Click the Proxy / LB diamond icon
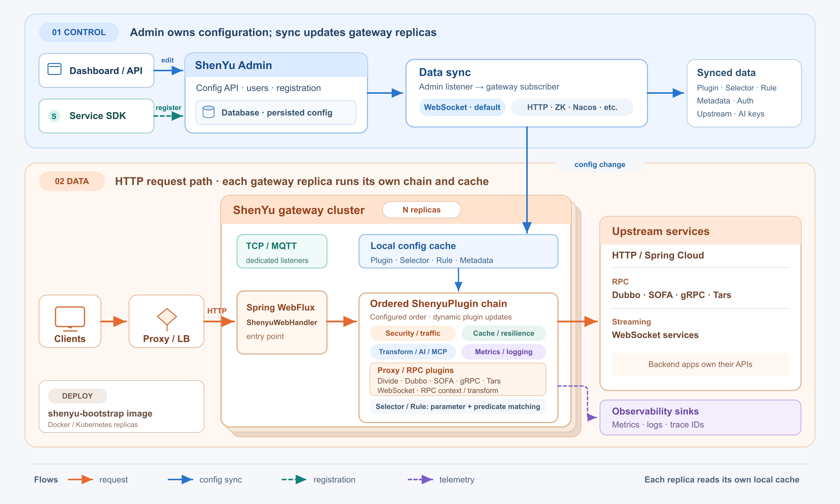Viewport: 840px width, 504px height. 167,319
